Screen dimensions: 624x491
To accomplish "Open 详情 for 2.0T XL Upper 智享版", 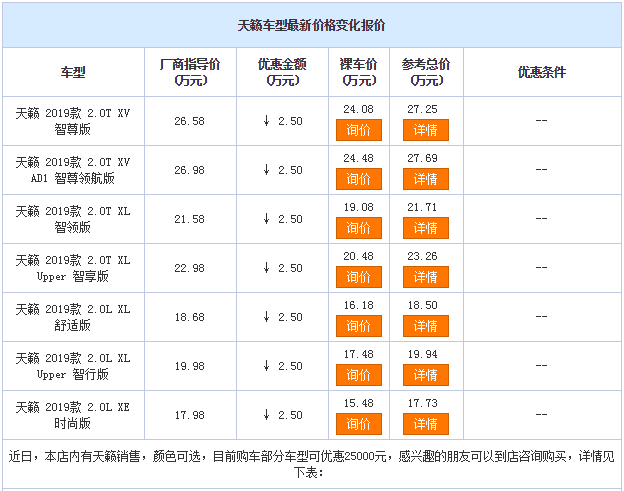I will click(426, 277).
